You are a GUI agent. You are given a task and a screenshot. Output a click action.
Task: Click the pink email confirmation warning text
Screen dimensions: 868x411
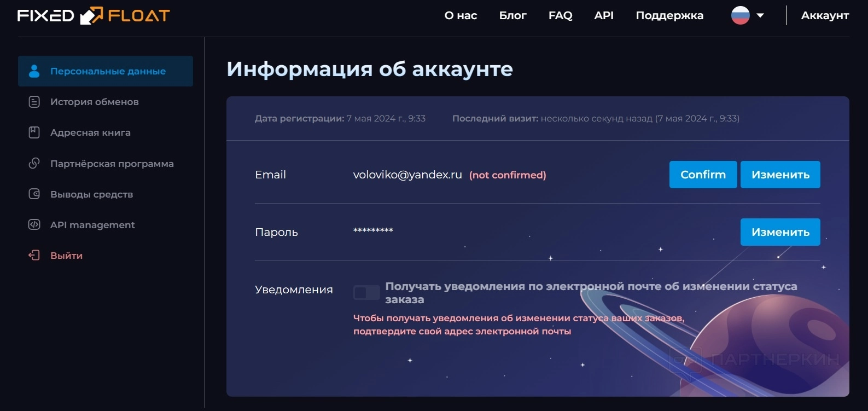pyautogui.click(x=519, y=325)
